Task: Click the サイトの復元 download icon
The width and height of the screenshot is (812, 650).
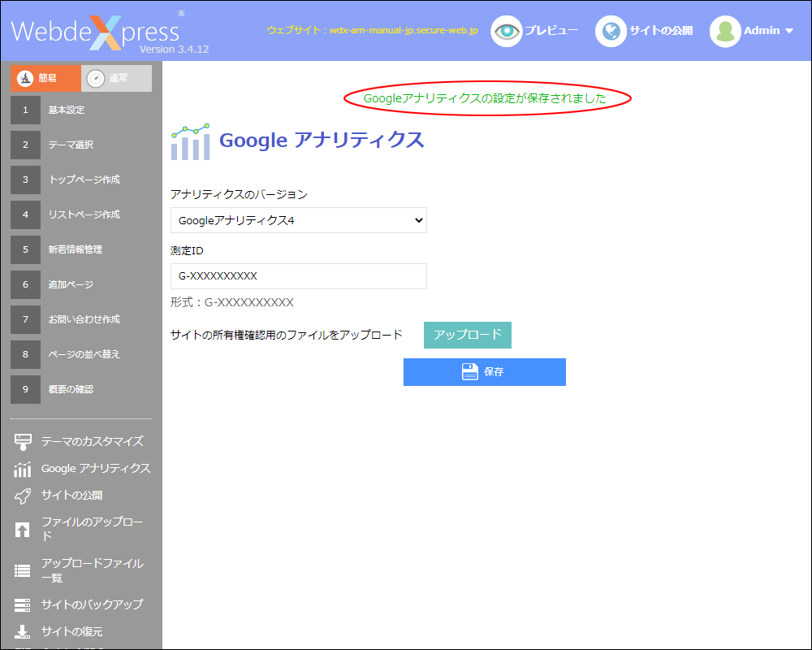Action: pyautogui.click(x=22, y=632)
